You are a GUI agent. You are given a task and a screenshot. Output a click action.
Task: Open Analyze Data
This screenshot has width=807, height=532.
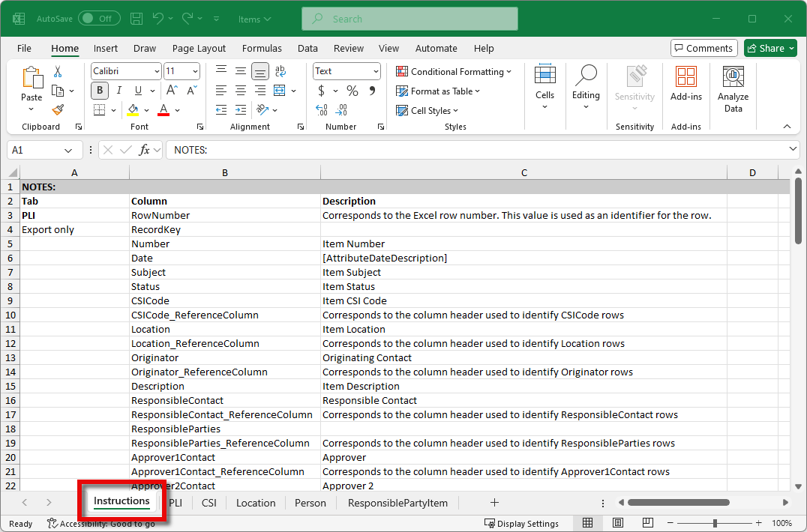click(733, 90)
